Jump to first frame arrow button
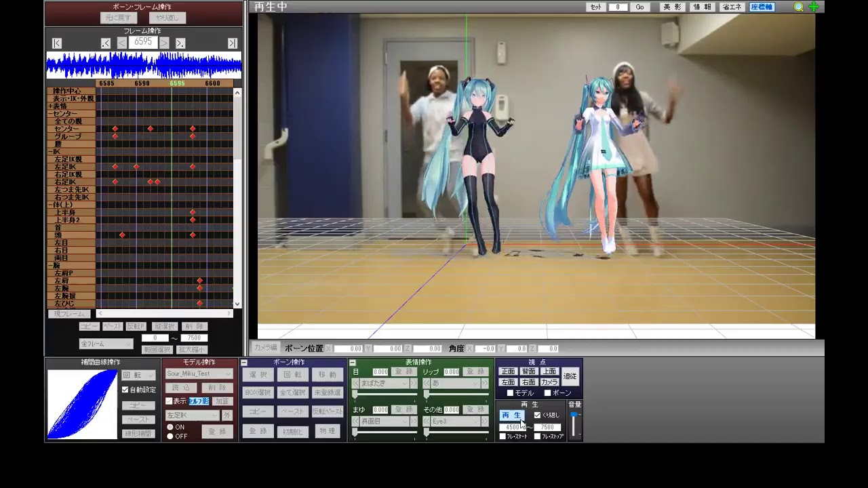This screenshot has height=488, width=868. (57, 43)
